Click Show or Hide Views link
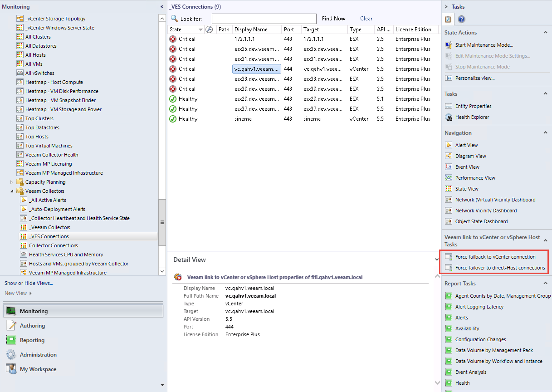 29,283
